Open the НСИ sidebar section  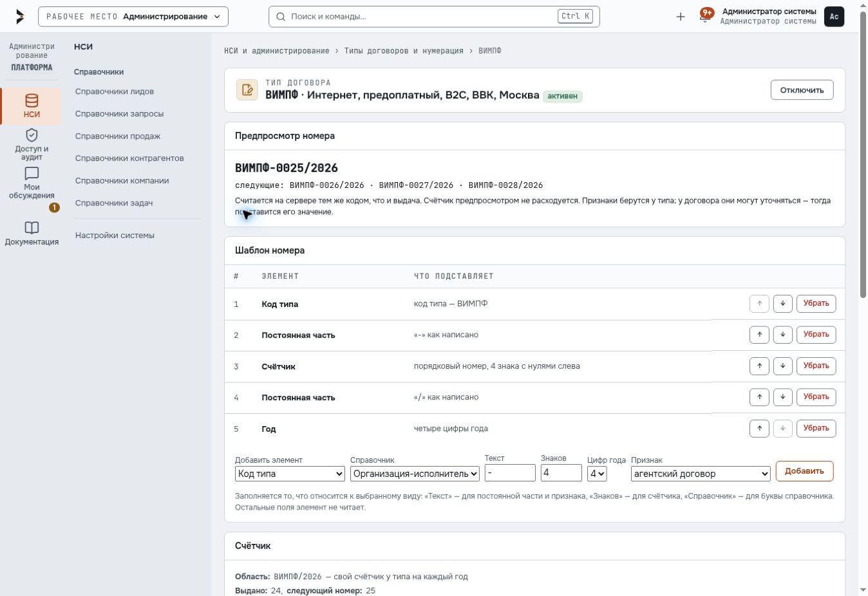[32, 106]
